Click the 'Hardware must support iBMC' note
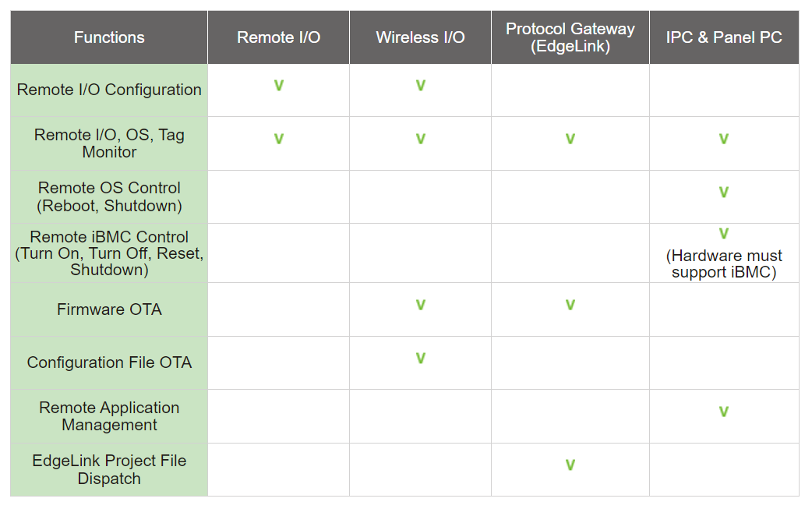 pos(724,263)
